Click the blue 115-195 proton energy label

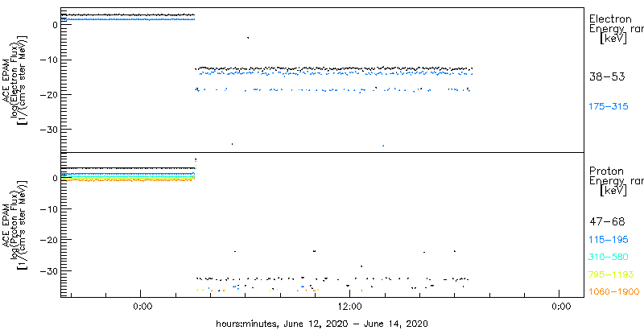click(x=609, y=240)
